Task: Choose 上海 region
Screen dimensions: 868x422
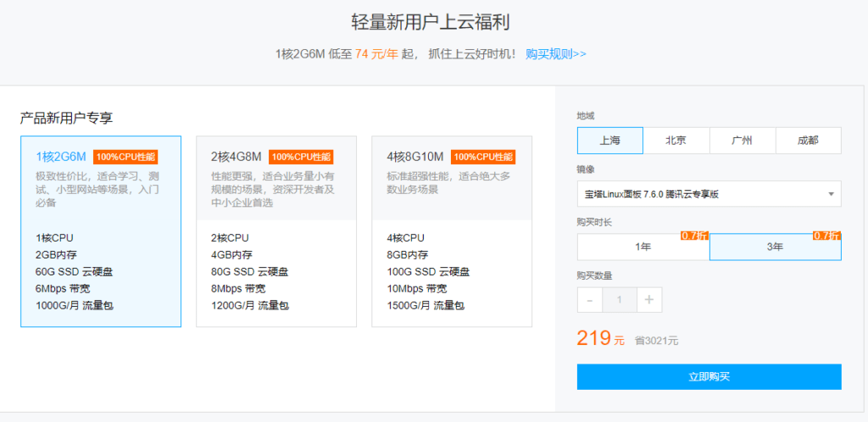Action: point(609,141)
